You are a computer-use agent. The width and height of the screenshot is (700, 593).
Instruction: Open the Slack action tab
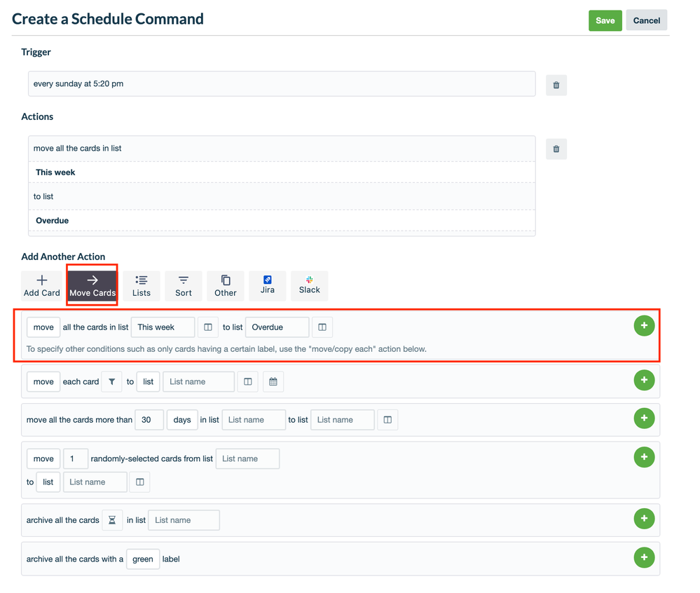pyautogui.click(x=309, y=286)
